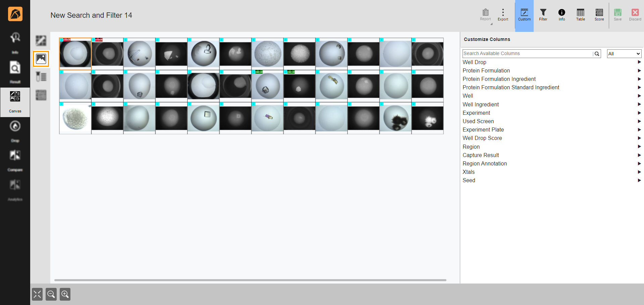
Task: Open the All column filter dropdown
Action: pyautogui.click(x=624, y=54)
